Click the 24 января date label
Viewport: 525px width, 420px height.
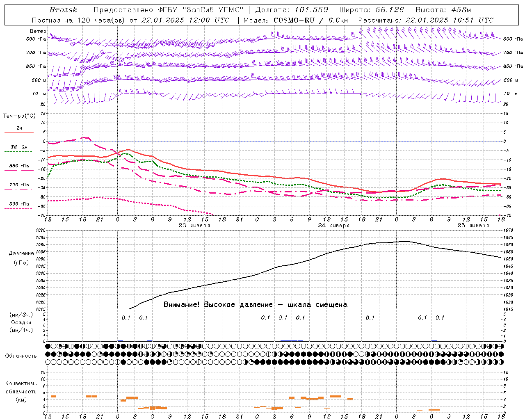[x=333, y=226]
